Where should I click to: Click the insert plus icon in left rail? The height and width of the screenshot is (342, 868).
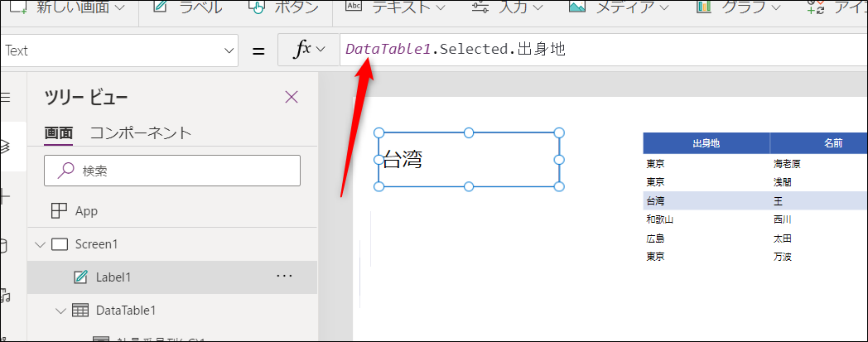click(x=5, y=196)
